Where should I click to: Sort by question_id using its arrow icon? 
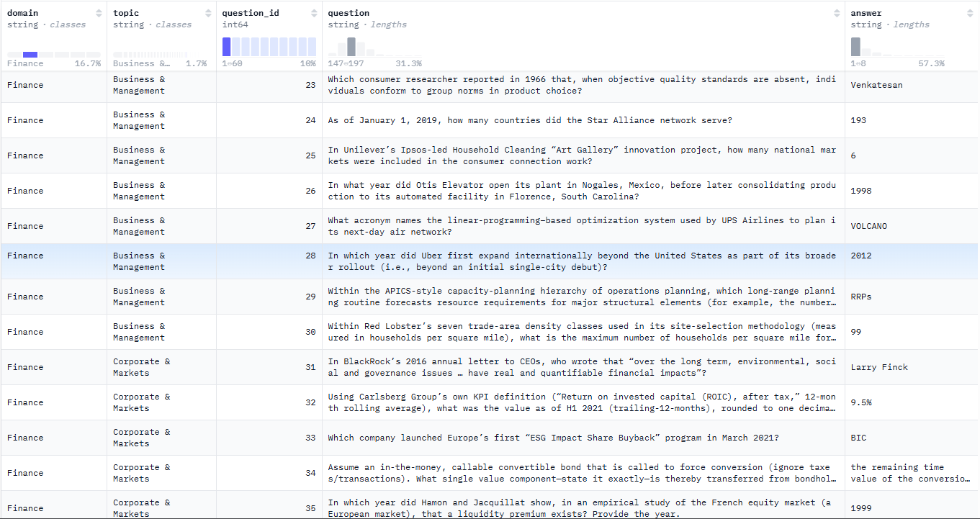[314, 14]
